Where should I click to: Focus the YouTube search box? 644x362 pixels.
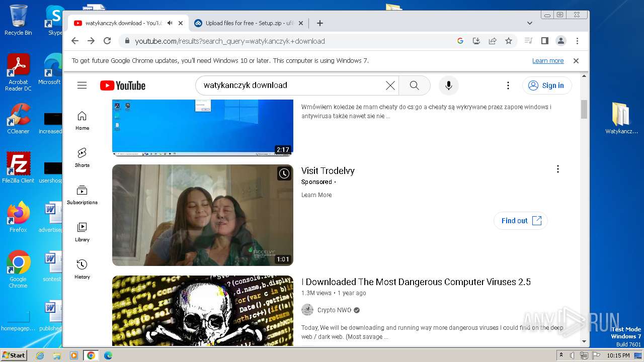pos(292,85)
